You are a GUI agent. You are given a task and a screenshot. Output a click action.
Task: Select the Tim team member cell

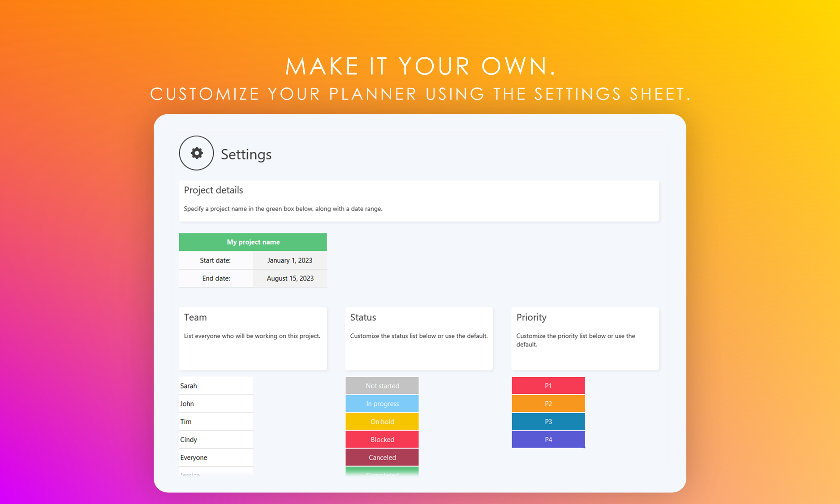(215, 422)
